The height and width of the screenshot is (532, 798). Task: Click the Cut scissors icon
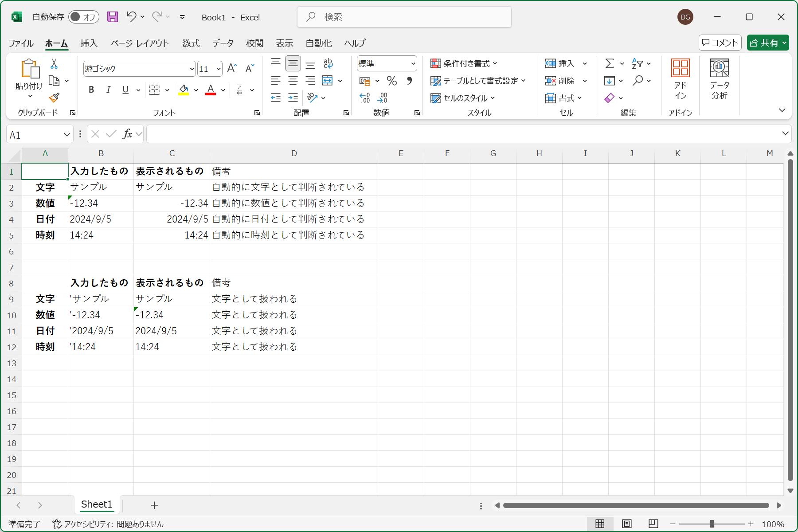54,64
